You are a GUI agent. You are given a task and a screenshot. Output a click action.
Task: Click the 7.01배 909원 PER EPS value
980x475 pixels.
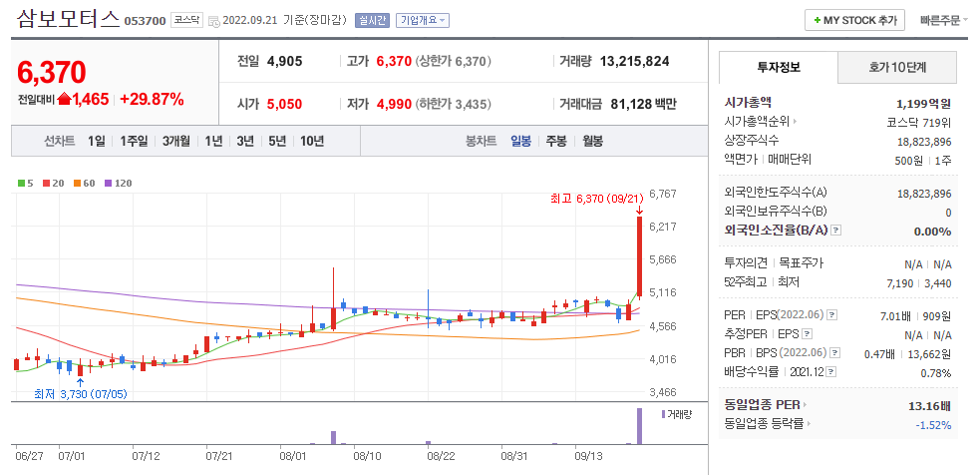(x=915, y=316)
